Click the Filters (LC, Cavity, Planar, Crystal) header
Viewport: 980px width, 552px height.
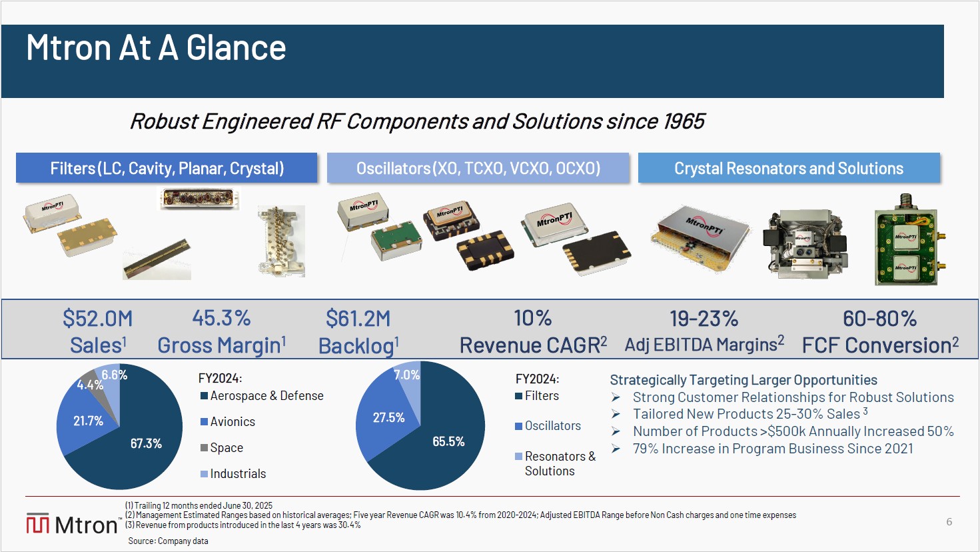point(167,168)
